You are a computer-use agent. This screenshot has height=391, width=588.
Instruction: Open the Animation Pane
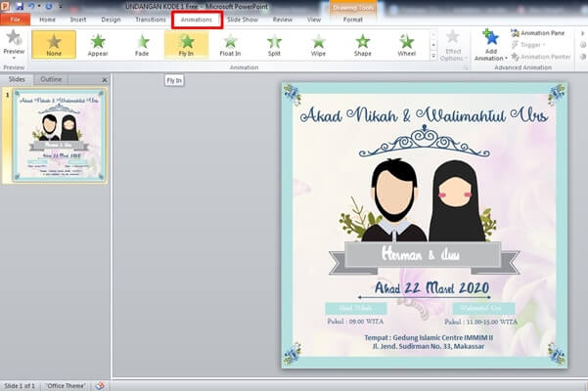537,33
